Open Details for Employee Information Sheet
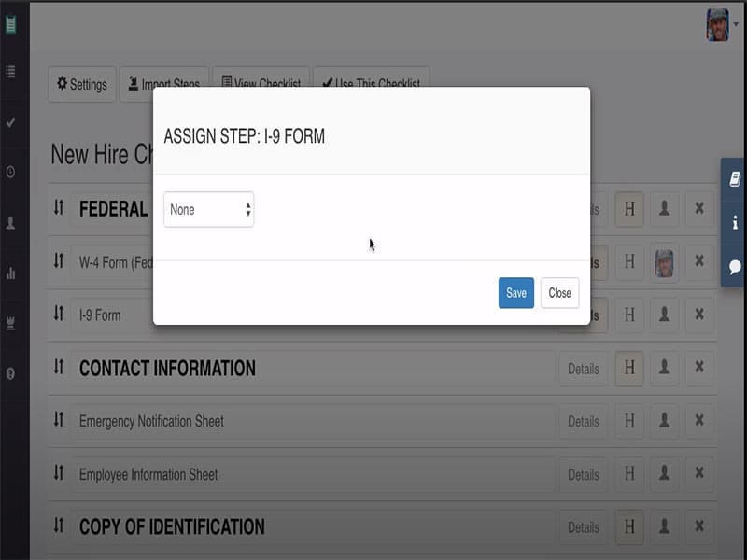This screenshot has height=560, width=747. click(x=584, y=475)
